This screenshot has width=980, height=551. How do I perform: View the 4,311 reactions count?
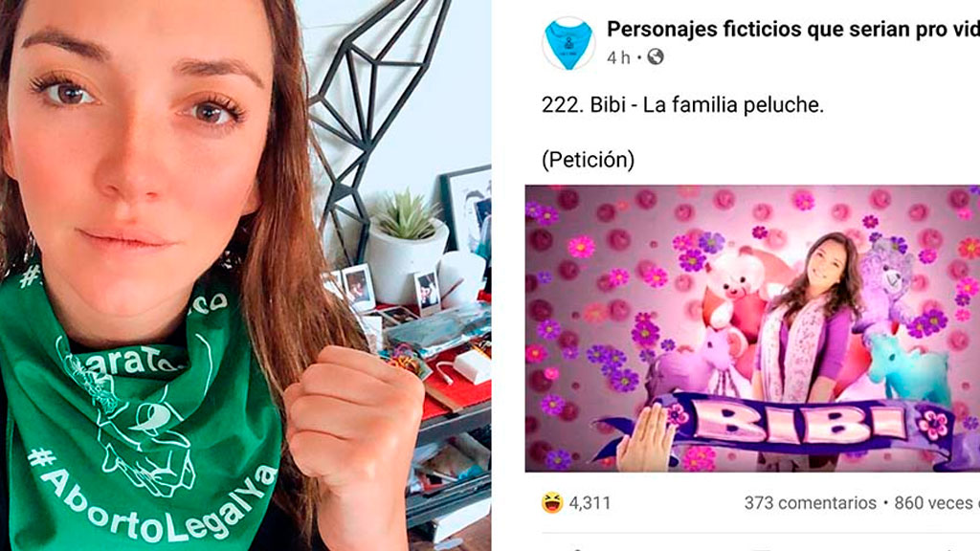pyautogui.click(x=590, y=503)
